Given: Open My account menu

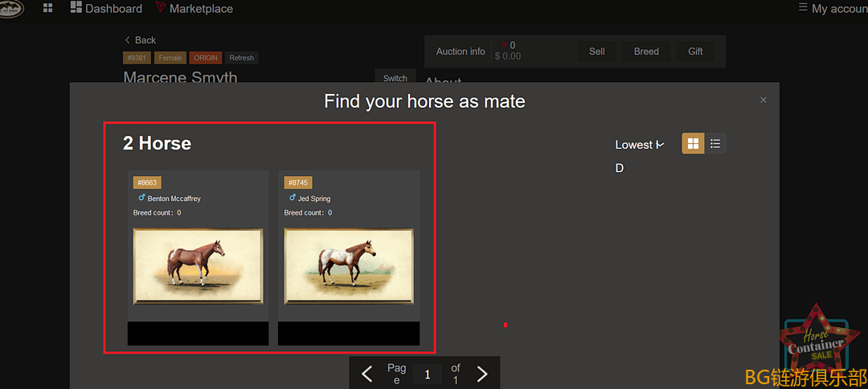Looking at the screenshot, I should pyautogui.click(x=833, y=8).
